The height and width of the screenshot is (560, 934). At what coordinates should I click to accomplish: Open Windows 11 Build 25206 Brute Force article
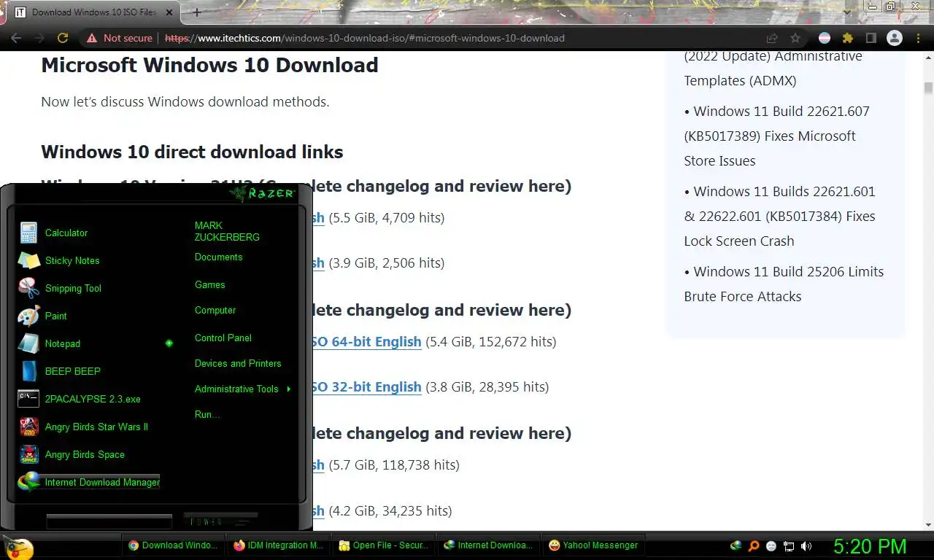click(784, 284)
